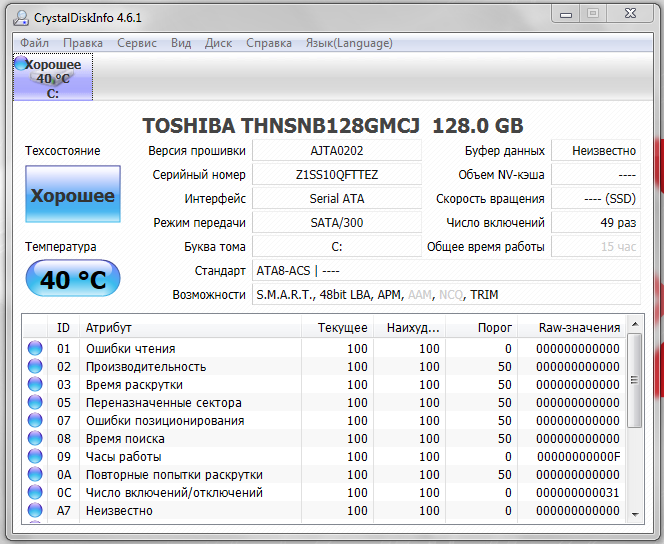Image resolution: width=664 pixels, height=544 pixels.
Task: Click the Общее время работы value 15 час
Action: pos(596,247)
